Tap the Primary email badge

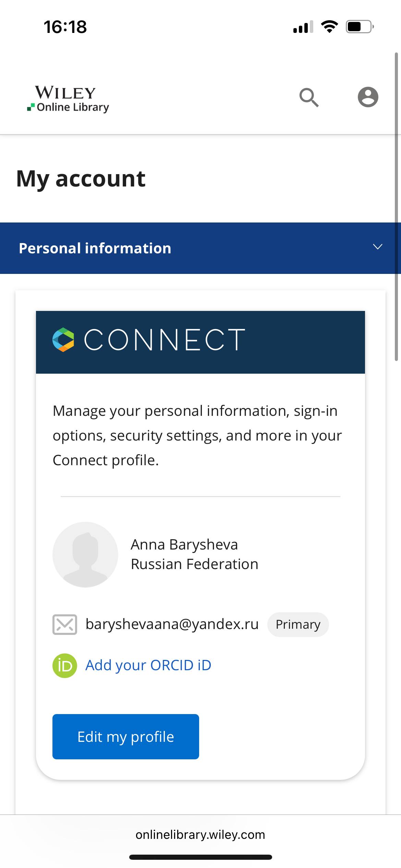click(298, 625)
